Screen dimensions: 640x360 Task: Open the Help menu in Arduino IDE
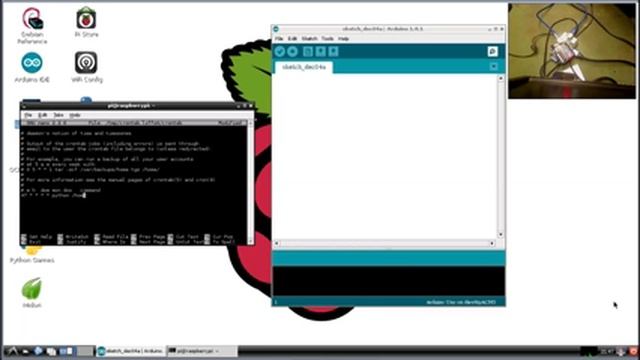[343, 39]
